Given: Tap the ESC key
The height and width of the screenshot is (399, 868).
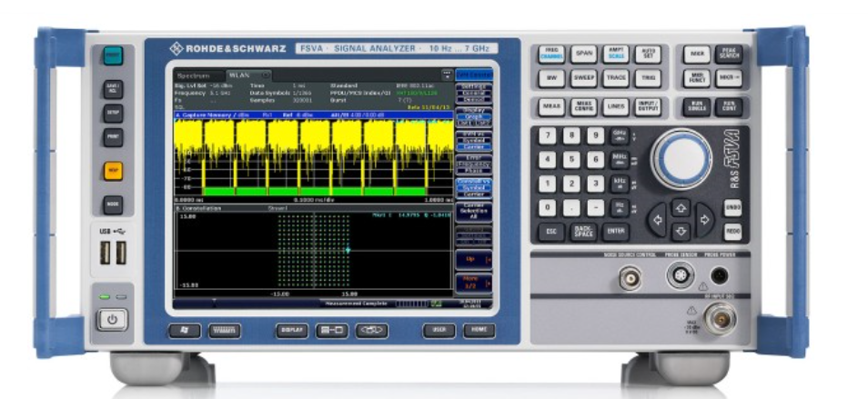Looking at the screenshot, I should point(551,232).
